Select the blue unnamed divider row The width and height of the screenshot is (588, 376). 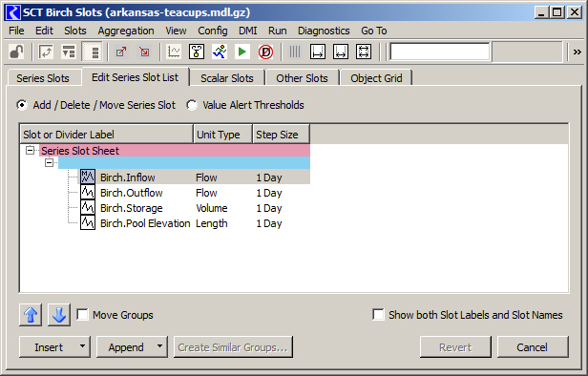click(184, 162)
